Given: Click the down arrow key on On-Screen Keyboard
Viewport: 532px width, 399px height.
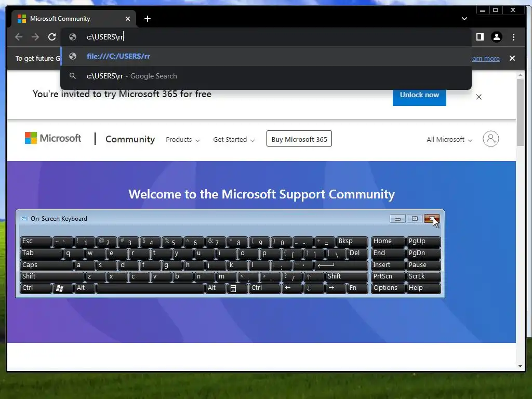Looking at the screenshot, I should click(314, 288).
